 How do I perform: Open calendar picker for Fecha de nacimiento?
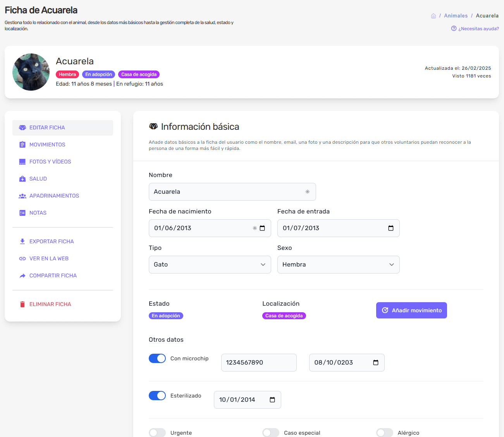click(262, 228)
